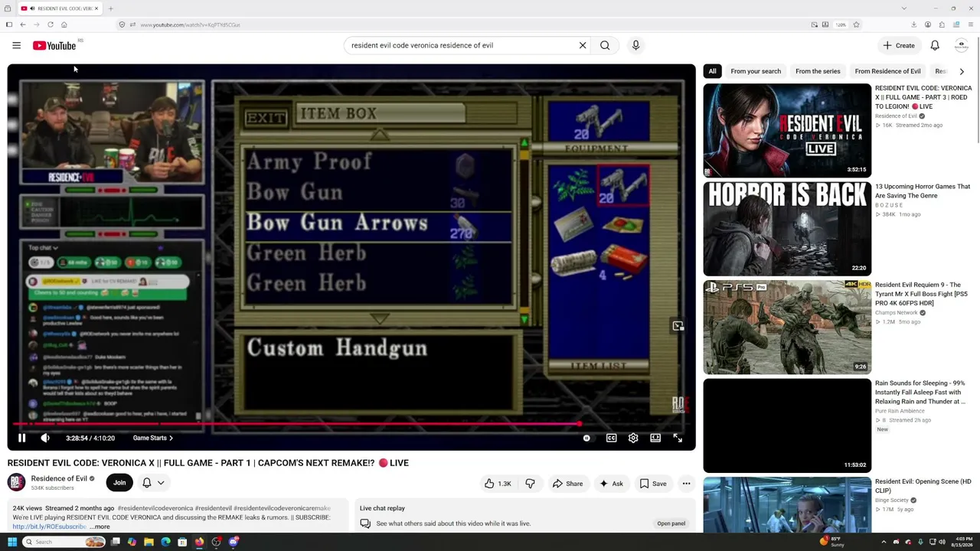Viewport: 980px width, 551px height.
Task: Select the All filter chip
Action: (x=712, y=71)
